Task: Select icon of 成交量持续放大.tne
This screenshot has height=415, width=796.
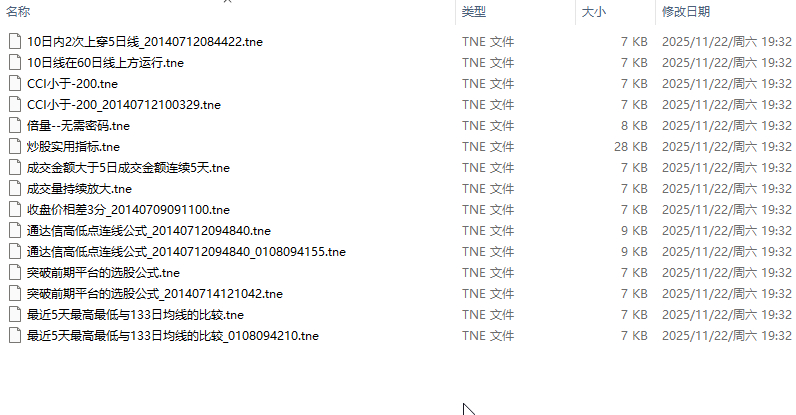Action: coord(15,188)
